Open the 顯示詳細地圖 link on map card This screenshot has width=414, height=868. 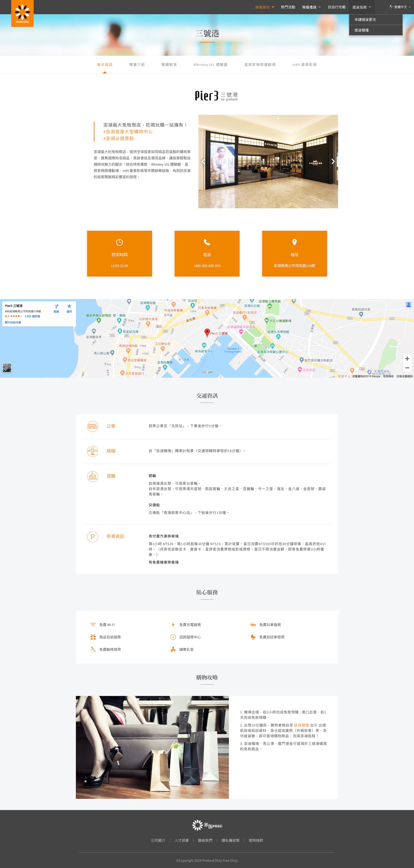[x=13, y=322]
